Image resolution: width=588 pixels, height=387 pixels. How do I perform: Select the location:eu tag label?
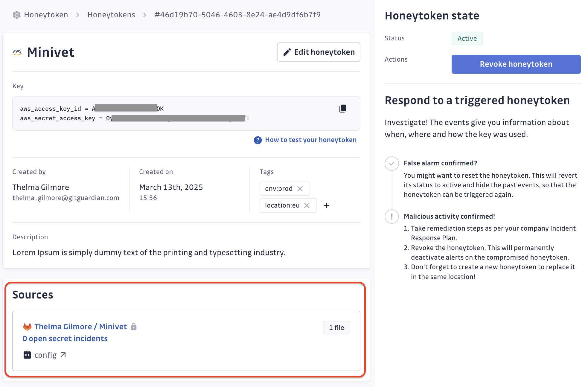282,205
